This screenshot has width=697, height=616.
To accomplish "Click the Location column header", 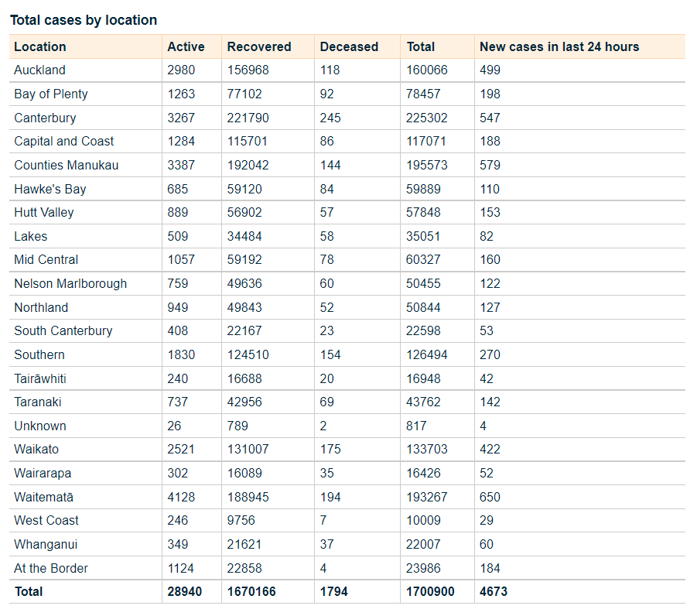I will pyautogui.click(x=40, y=46).
